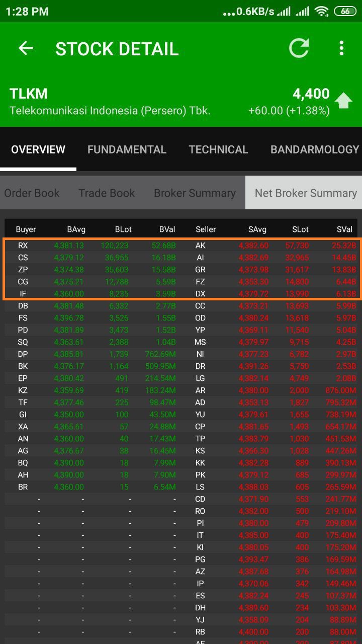This screenshot has height=644, width=362.
Task: Select buyer broker FS
Action: pyautogui.click(x=23, y=318)
